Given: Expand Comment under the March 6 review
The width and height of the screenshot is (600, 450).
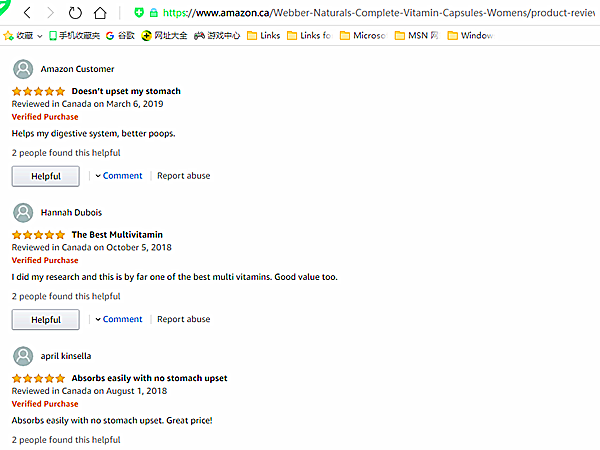Looking at the screenshot, I should point(119,176).
